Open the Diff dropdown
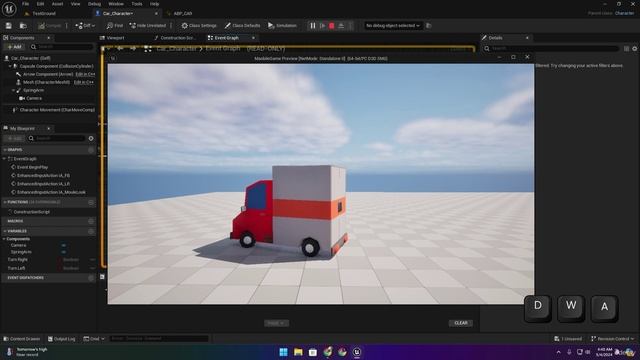The height and width of the screenshot is (360, 640). [85, 26]
